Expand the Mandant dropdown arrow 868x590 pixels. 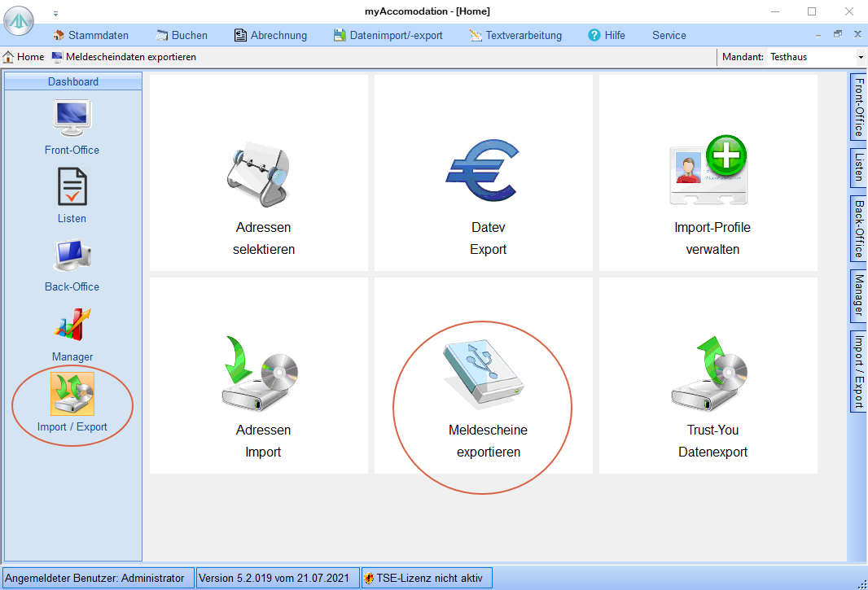click(860, 57)
